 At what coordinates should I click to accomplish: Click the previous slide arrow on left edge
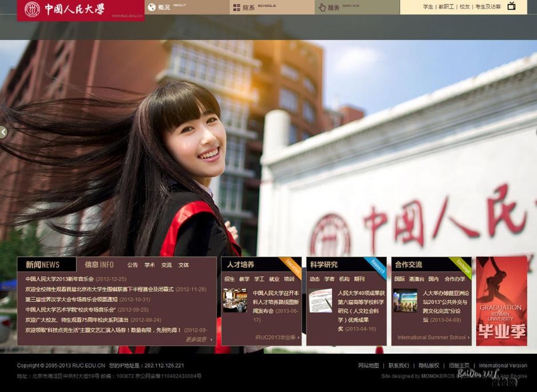(3, 132)
